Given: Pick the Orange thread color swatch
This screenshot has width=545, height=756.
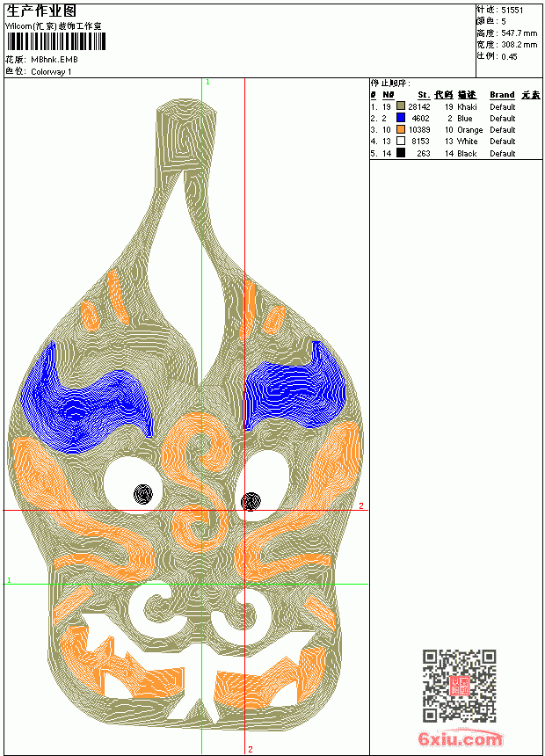Looking at the screenshot, I should (400, 129).
